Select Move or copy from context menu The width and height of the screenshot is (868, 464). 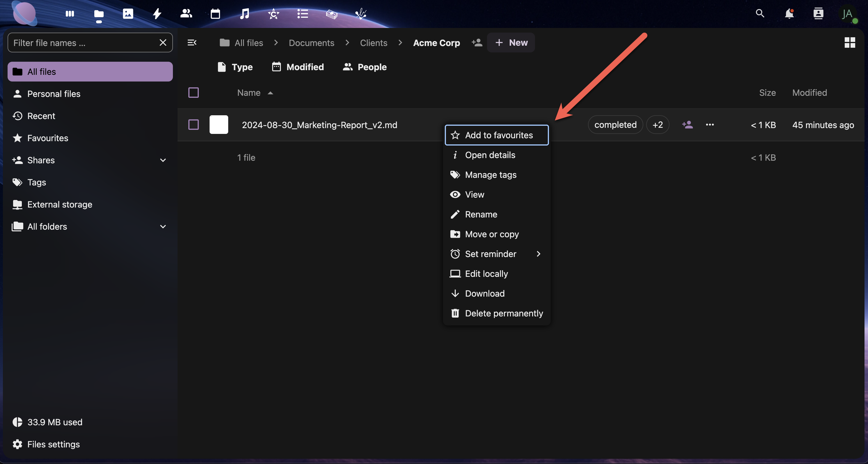(492, 234)
